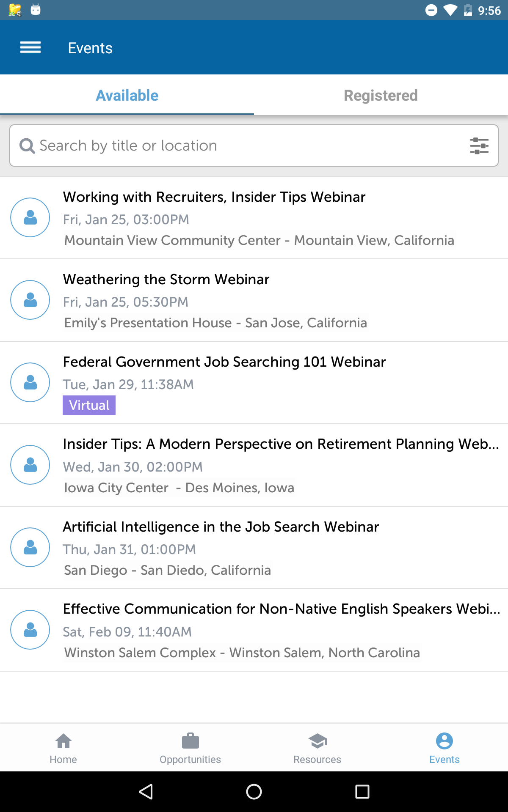Image resolution: width=508 pixels, height=812 pixels.
Task: Open the search filter options icon
Action: (x=479, y=145)
